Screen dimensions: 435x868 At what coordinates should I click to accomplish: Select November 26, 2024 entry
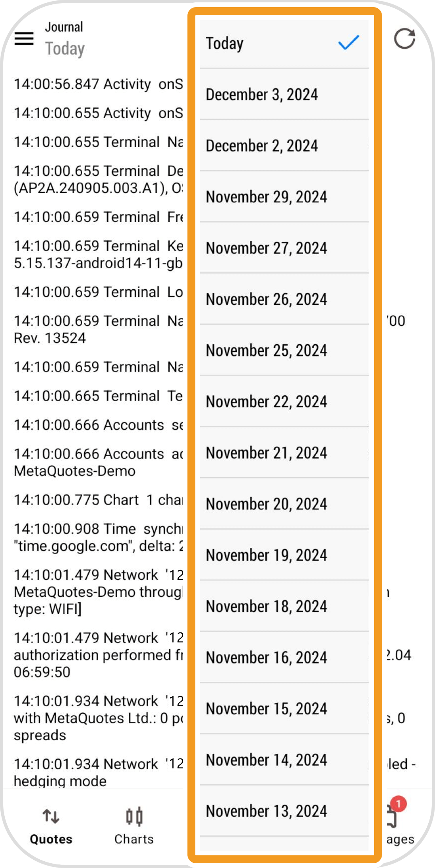(x=266, y=299)
